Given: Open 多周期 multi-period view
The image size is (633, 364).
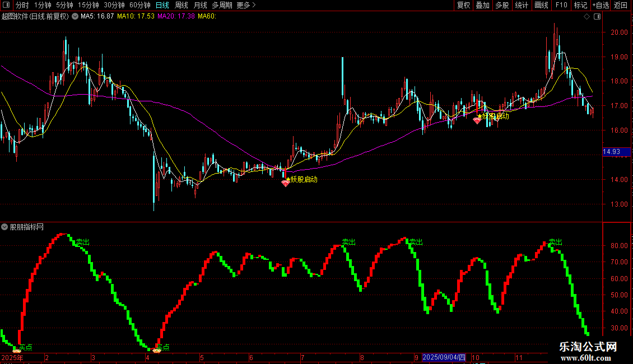Looking at the screenshot, I should (222, 5).
